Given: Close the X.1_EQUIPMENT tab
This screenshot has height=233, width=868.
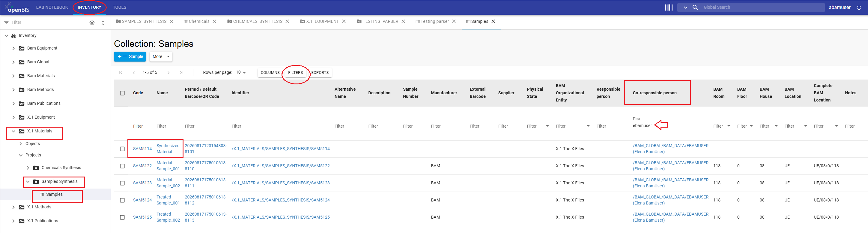Looking at the screenshot, I should pos(344,21).
